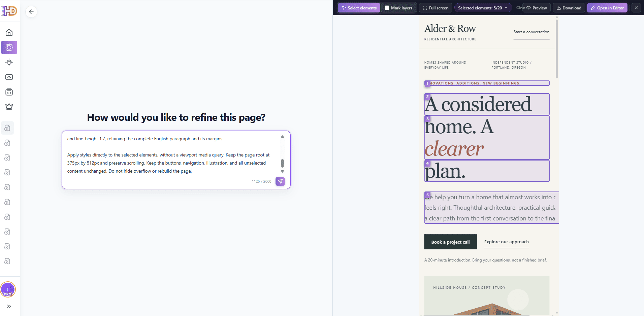Click the prompt box's up scroll arrow
Viewport: 644px width, 316px height.
[x=282, y=137]
